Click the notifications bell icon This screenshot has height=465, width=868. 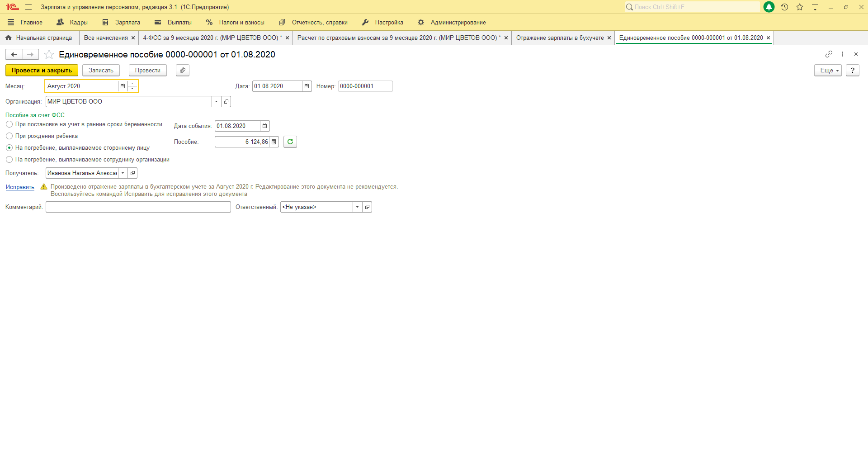coord(769,7)
